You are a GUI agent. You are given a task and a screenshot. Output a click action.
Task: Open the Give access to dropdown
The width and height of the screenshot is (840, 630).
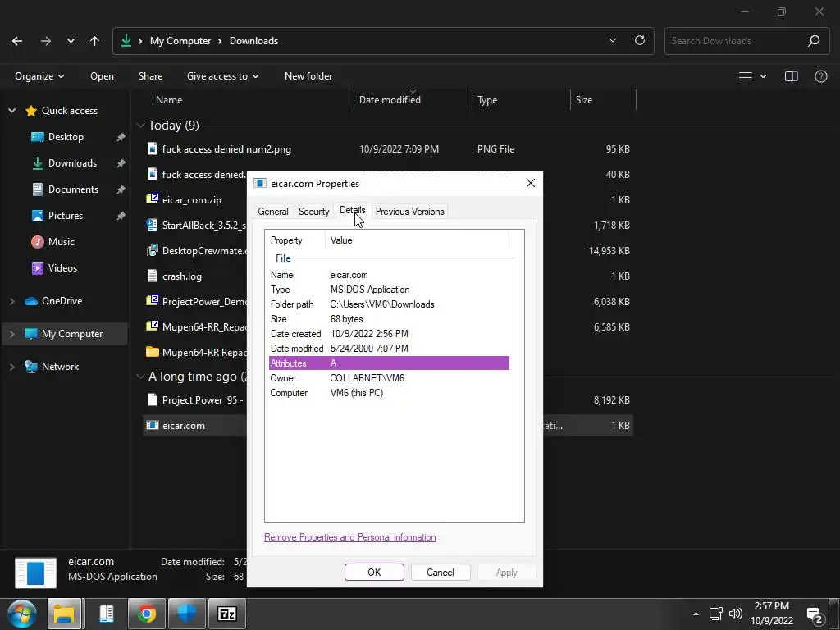[x=222, y=76]
